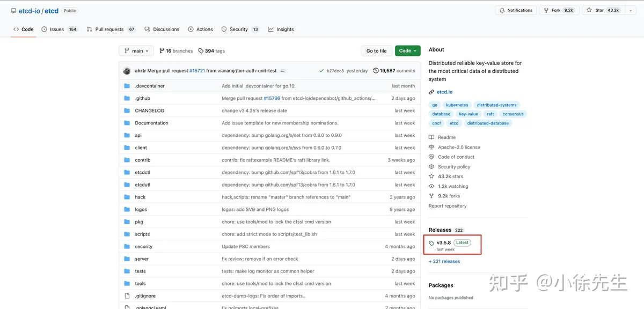This screenshot has width=644, height=309.
Task: Click the distributed-database topic tag
Action: pyautogui.click(x=487, y=123)
